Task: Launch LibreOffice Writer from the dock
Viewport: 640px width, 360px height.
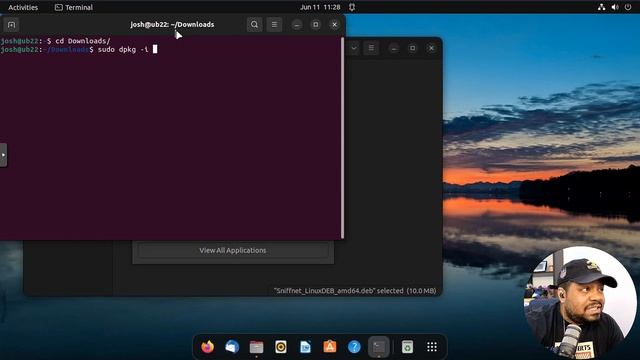Action: click(x=305, y=347)
